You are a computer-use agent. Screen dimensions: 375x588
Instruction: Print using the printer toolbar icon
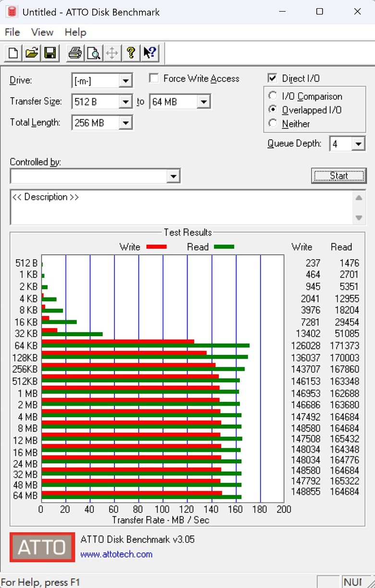[x=75, y=53]
